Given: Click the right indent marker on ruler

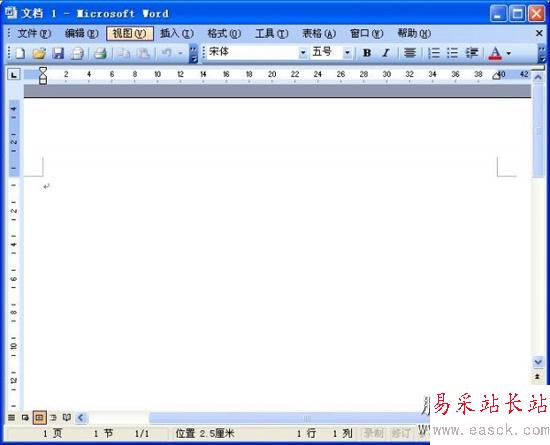Looking at the screenshot, I should tap(496, 76).
